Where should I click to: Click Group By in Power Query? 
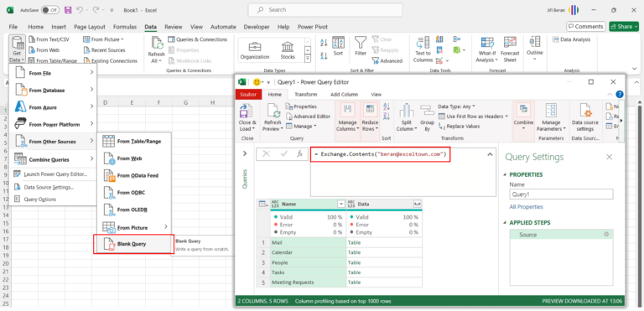point(427,117)
